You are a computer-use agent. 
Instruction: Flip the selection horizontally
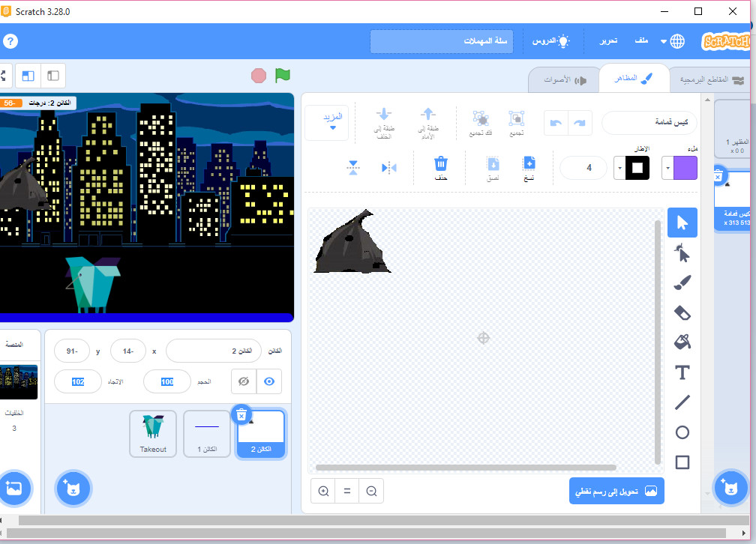[388, 168]
